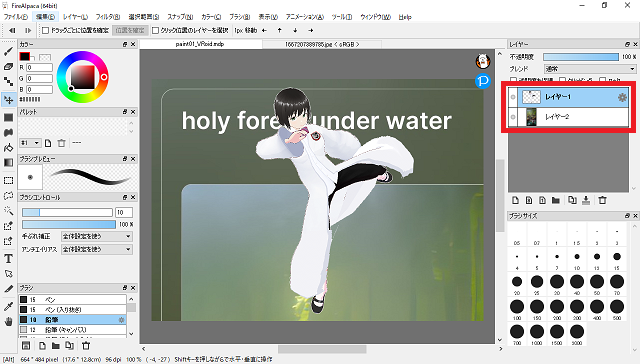This screenshot has width=640, height=364.
Task: Click the blue P icon on the canvas
Action: pos(483,81)
